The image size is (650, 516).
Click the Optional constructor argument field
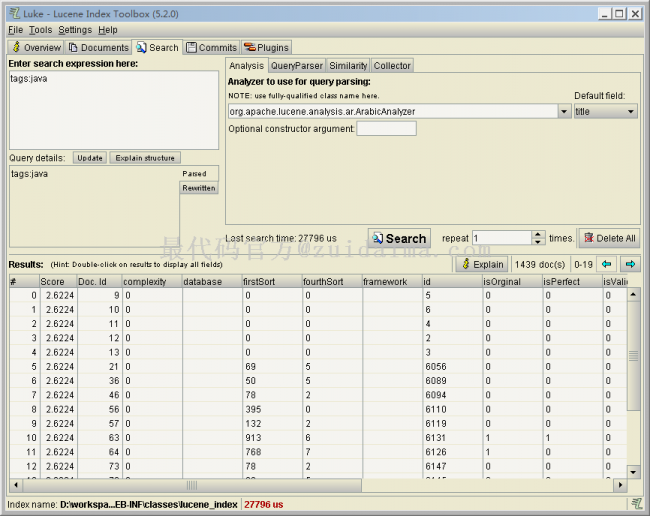(386, 129)
